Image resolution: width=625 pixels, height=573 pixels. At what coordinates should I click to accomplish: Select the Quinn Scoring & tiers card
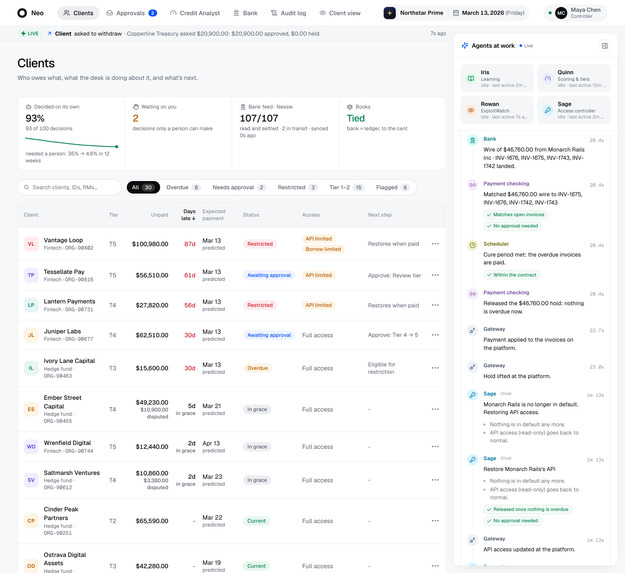click(x=574, y=78)
